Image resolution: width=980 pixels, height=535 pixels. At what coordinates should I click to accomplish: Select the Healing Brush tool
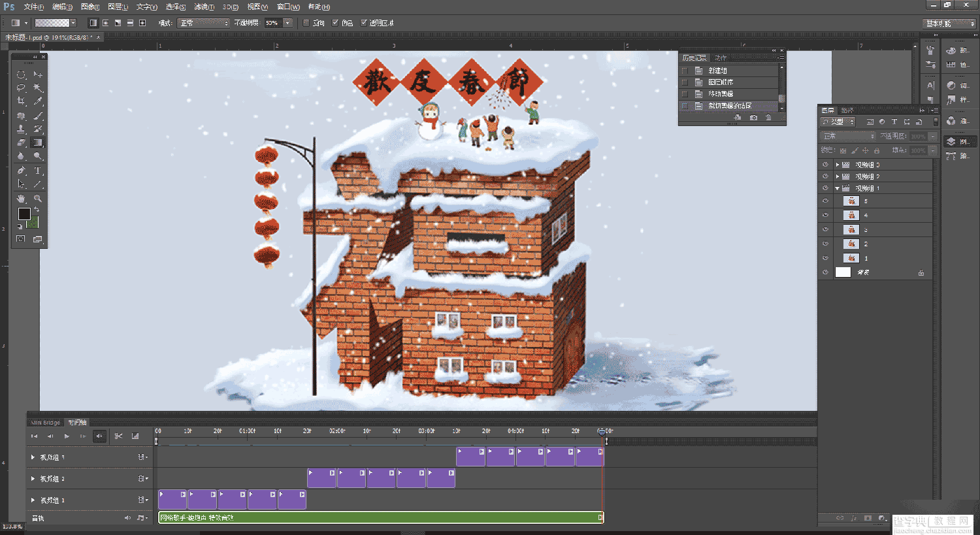[x=21, y=116]
